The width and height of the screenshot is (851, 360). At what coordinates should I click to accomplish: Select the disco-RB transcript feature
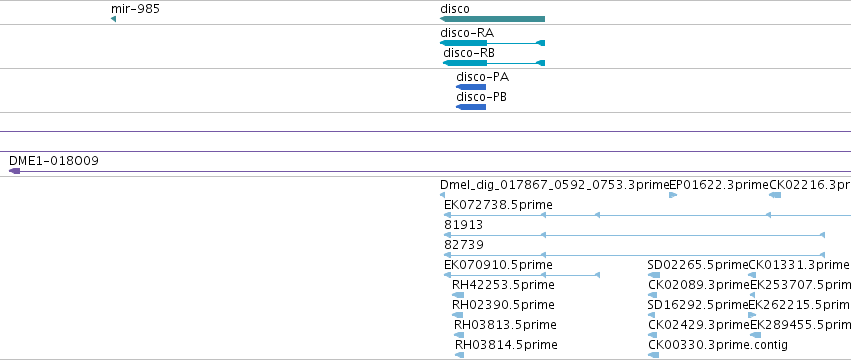pyautogui.click(x=494, y=63)
